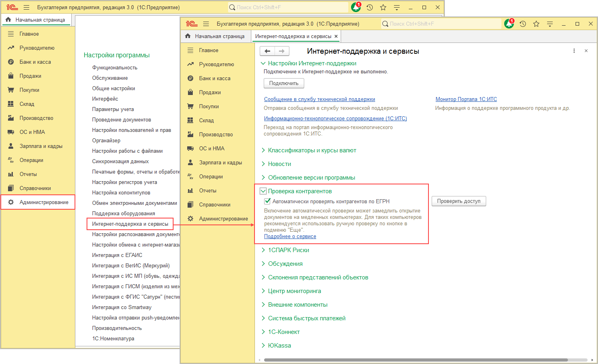Open the three-dot More menu of form
The height and width of the screenshot is (364, 598).
click(x=574, y=51)
